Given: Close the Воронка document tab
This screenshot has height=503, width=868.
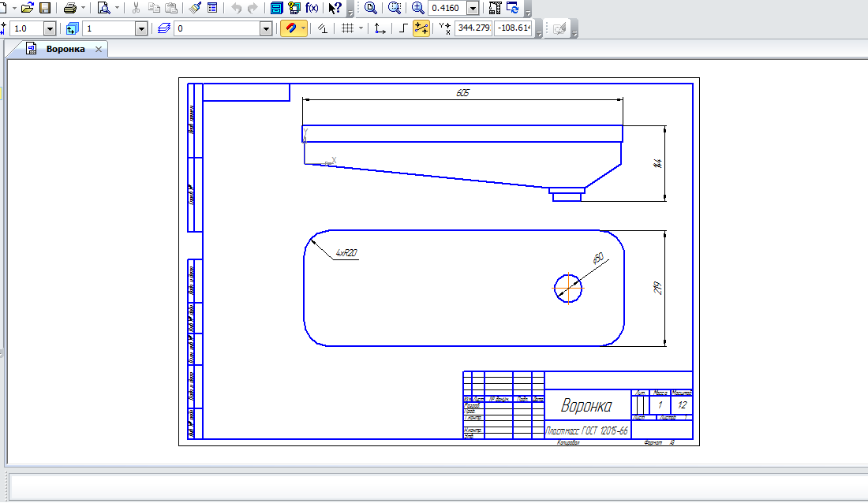Looking at the screenshot, I should point(99,49).
